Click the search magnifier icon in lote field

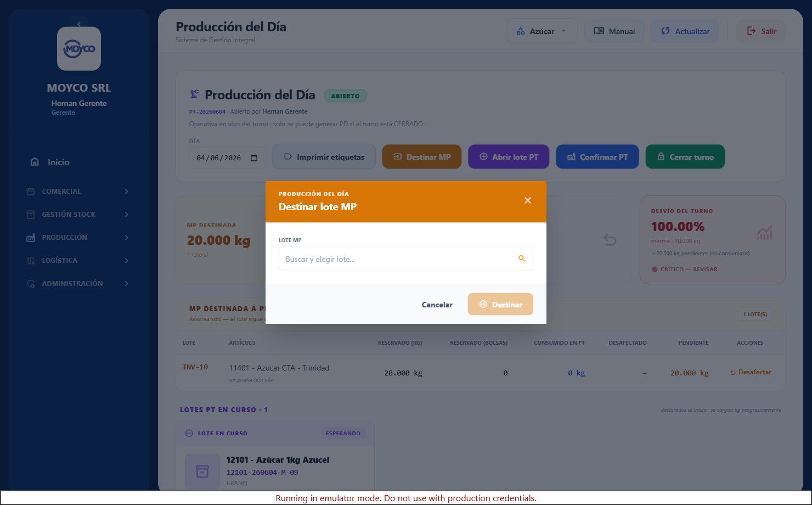pyautogui.click(x=522, y=259)
